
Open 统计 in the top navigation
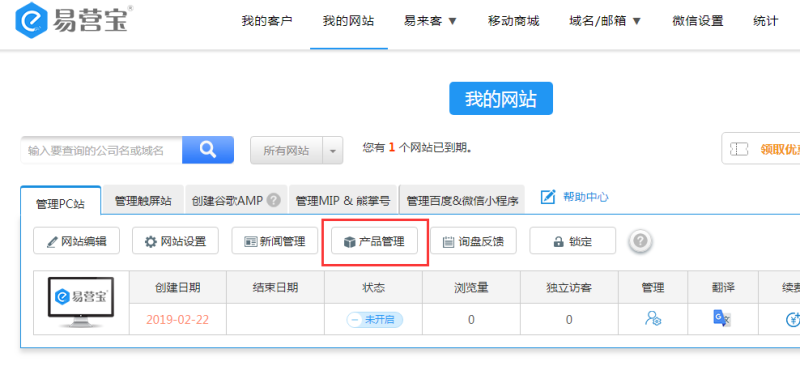(766, 21)
